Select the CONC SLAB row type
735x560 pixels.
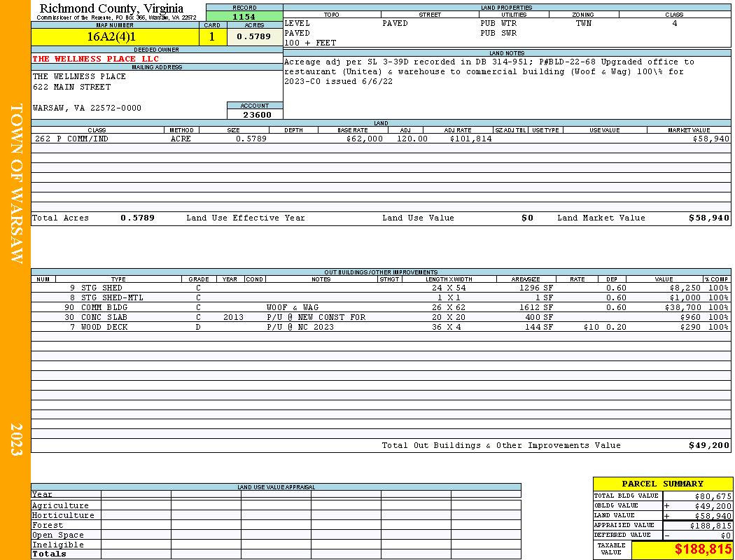click(104, 318)
